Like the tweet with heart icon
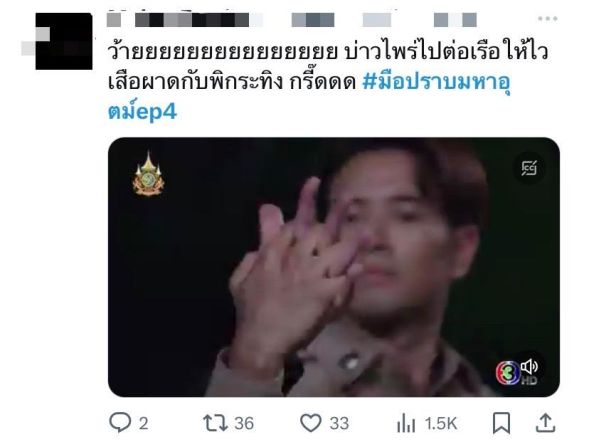The image size is (589, 447). pyautogui.click(x=311, y=423)
